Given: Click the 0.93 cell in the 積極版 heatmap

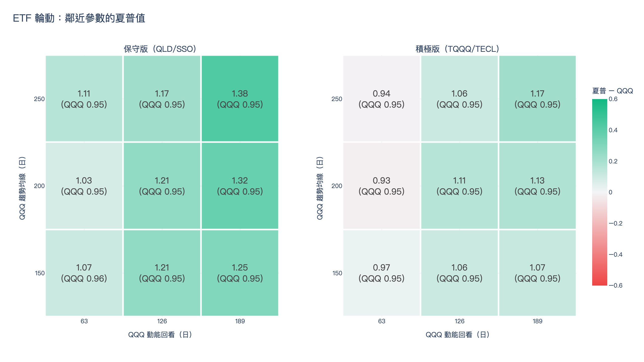Looking at the screenshot, I should [x=382, y=186].
